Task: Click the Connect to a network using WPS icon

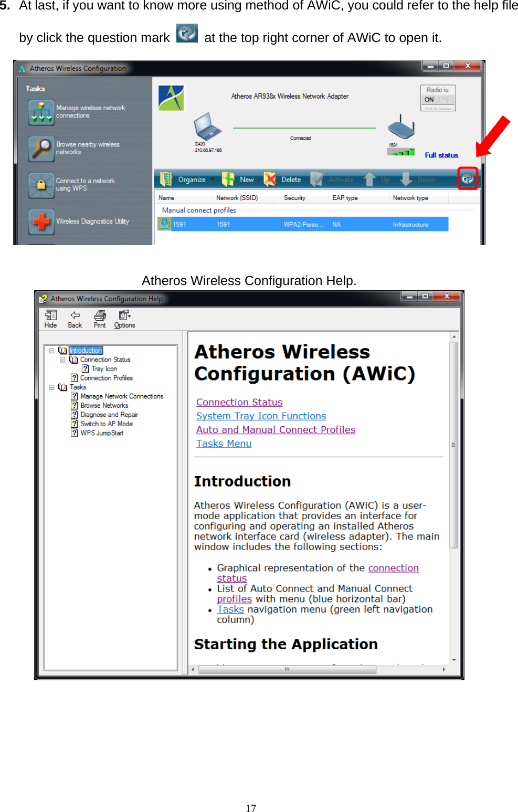Action: (x=41, y=185)
